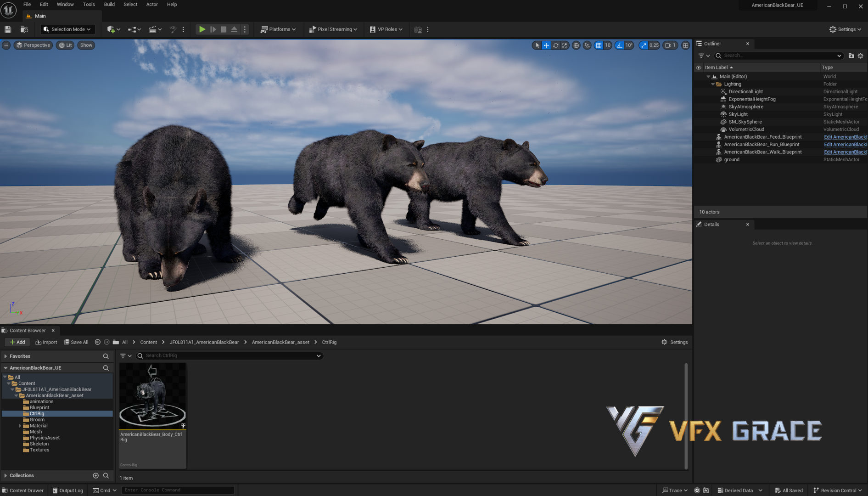Viewport: 868px width, 496px height.
Task: Open scale snap value 0.25 dropdown
Action: [654, 45]
